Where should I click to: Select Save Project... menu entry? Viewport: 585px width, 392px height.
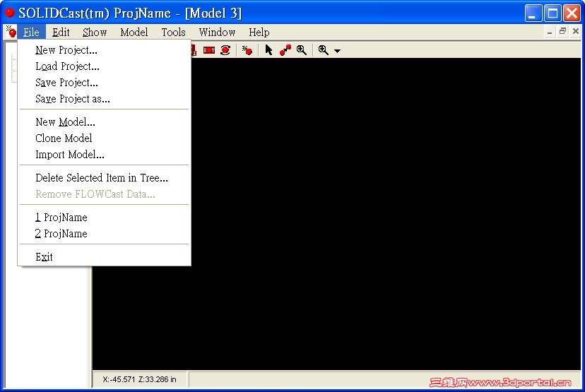pos(104,83)
